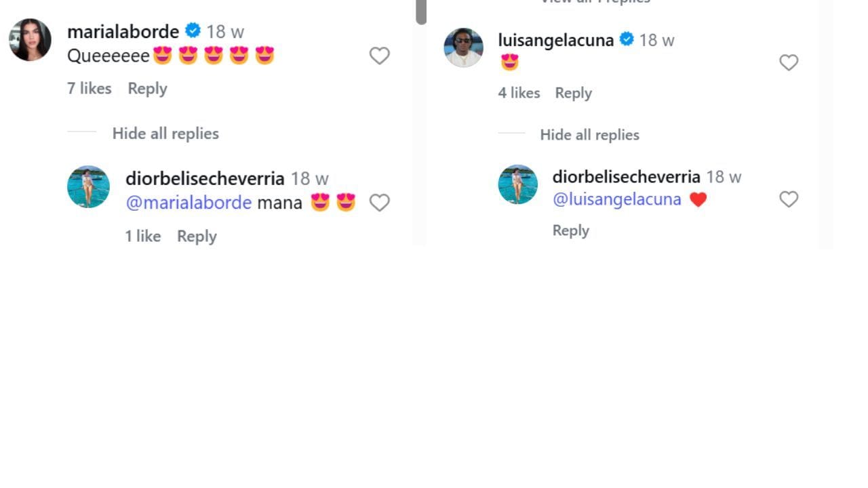Reply to marialaborde's comment

(x=147, y=89)
